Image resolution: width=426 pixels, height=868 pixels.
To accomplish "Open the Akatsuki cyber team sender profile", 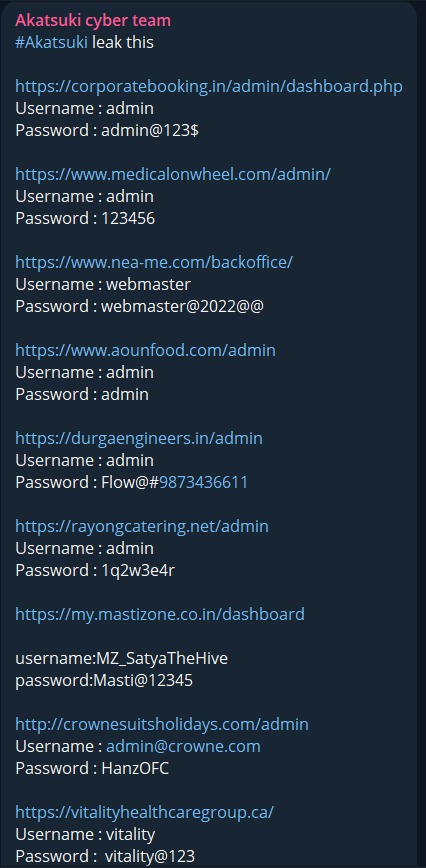I will point(93,20).
